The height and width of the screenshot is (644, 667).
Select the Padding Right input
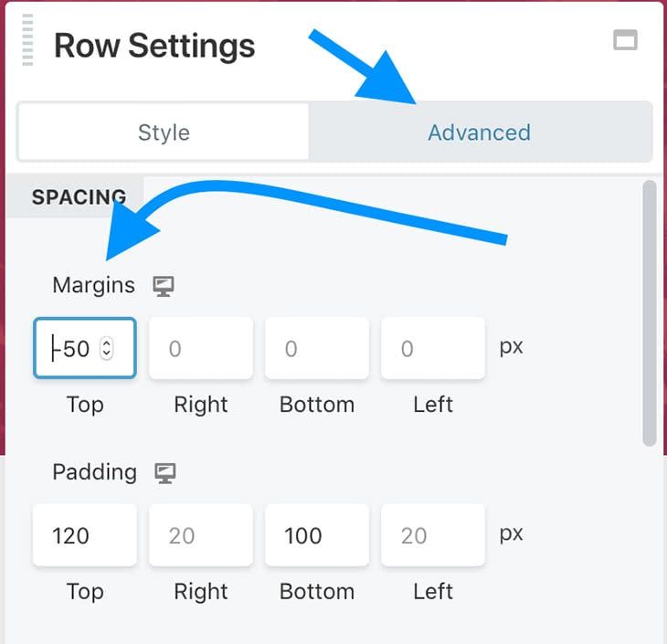[x=201, y=534]
